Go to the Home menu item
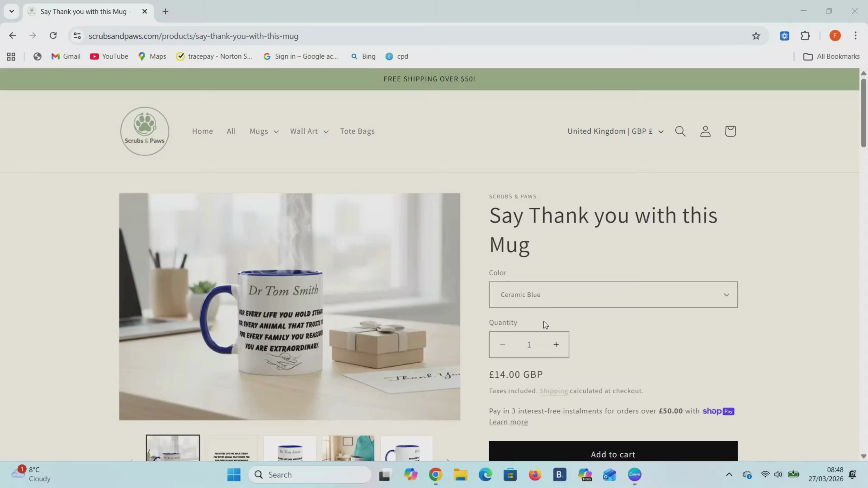868x488 pixels. [x=203, y=131]
